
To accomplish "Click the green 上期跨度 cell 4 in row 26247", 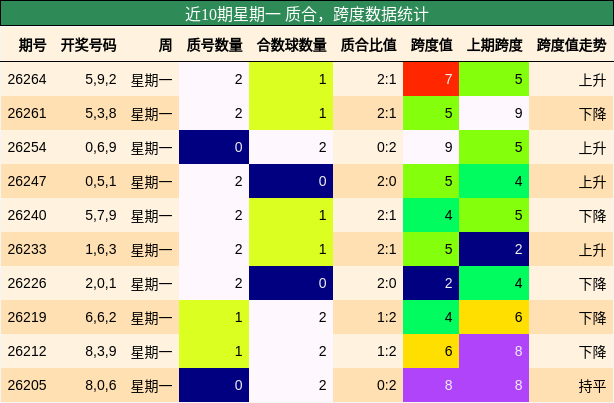I will click(494, 181).
